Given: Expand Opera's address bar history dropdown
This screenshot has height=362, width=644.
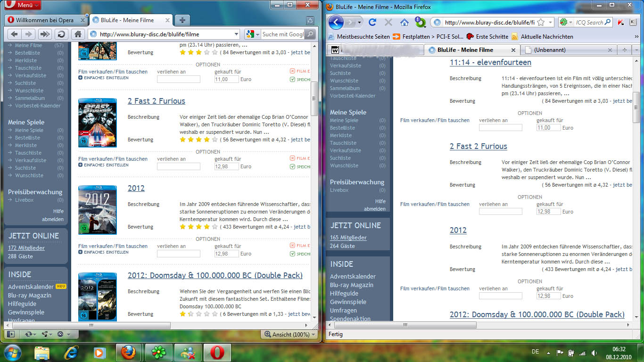Looking at the screenshot, I should 236,34.
